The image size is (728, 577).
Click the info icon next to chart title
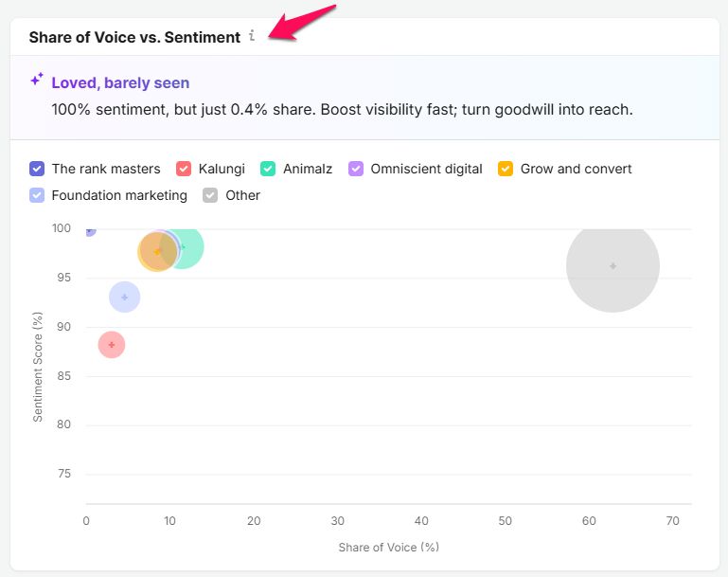[x=252, y=35]
